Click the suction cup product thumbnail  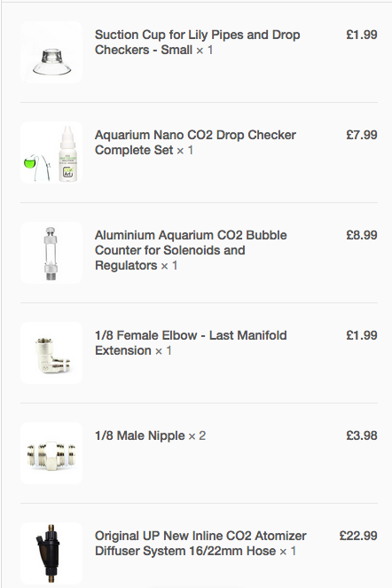tap(51, 52)
